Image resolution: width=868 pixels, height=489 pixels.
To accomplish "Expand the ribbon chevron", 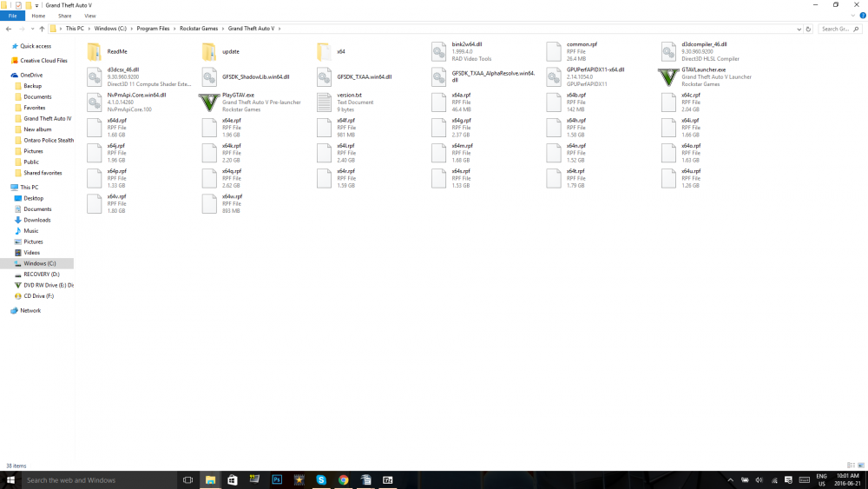I will 853,16.
